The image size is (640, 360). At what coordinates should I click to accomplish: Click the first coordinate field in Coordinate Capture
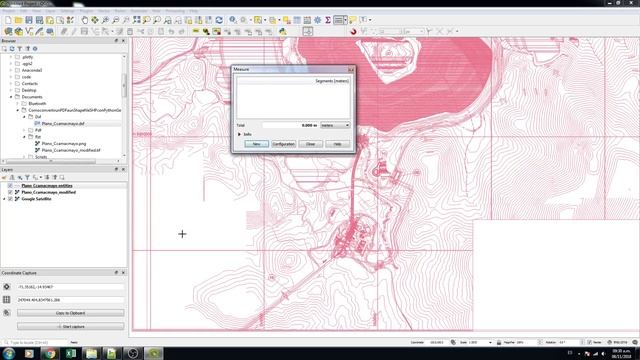click(x=71, y=287)
